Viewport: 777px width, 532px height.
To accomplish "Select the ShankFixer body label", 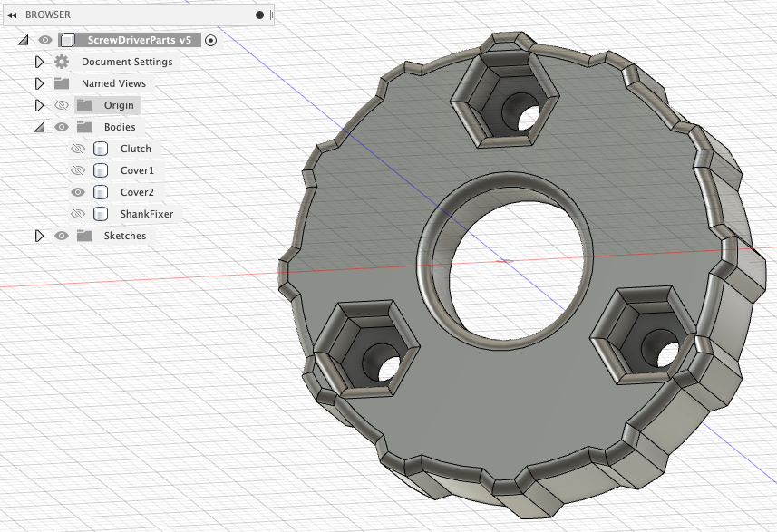I will (147, 214).
